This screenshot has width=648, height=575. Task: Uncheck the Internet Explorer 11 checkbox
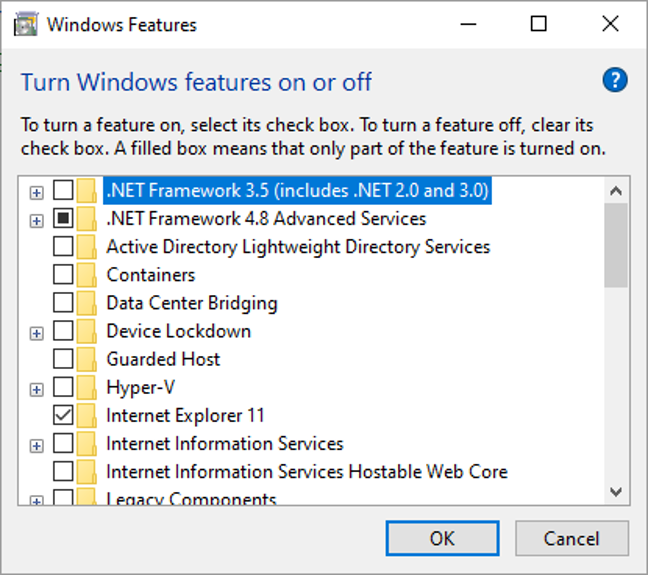click(63, 416)
